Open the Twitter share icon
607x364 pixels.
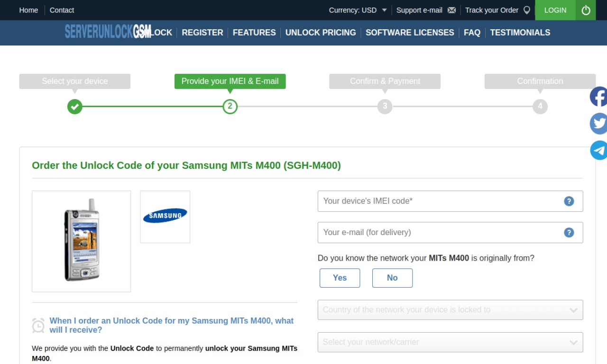pos(598,124)
